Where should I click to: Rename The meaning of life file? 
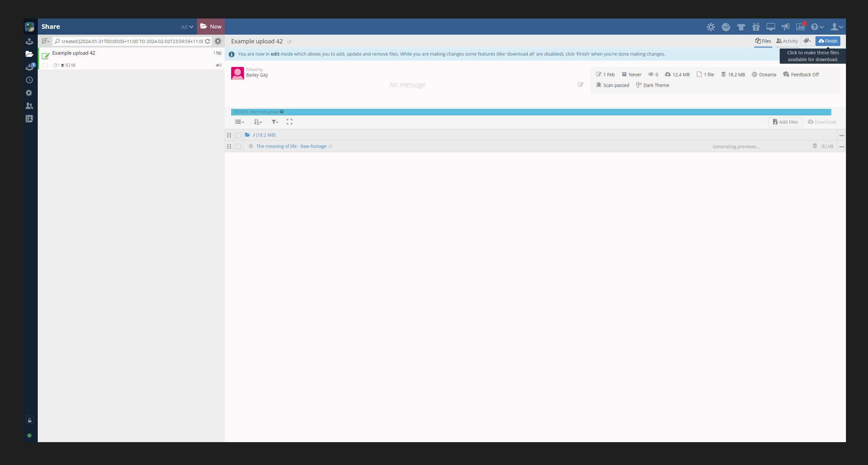click(330, 147)
